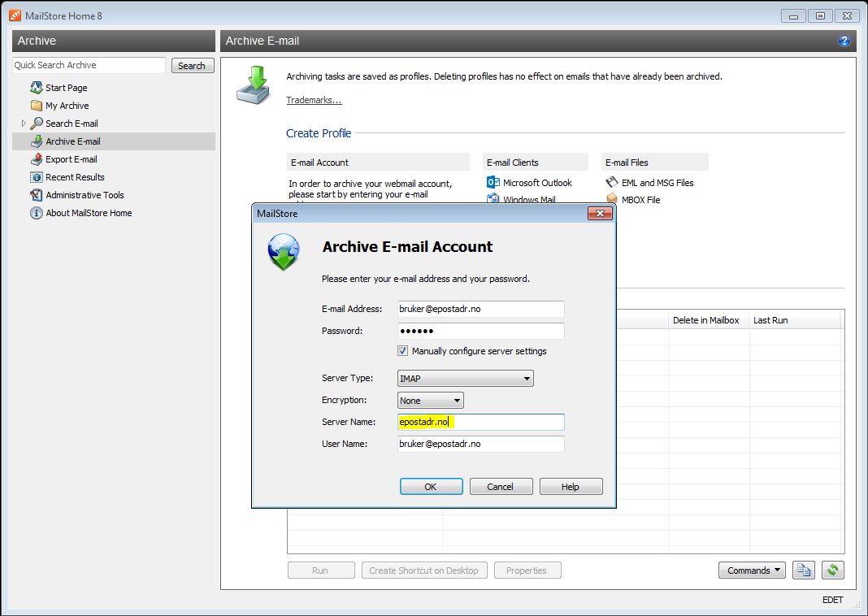
Task: Click the EML and MSG Files icon
Action: (x=612, y=182)
